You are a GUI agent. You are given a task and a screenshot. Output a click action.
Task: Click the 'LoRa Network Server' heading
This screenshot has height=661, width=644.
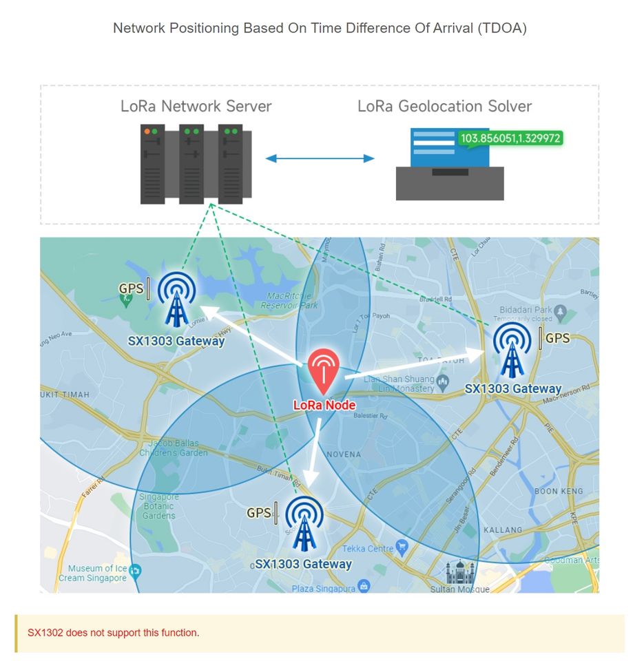(196, 106)
